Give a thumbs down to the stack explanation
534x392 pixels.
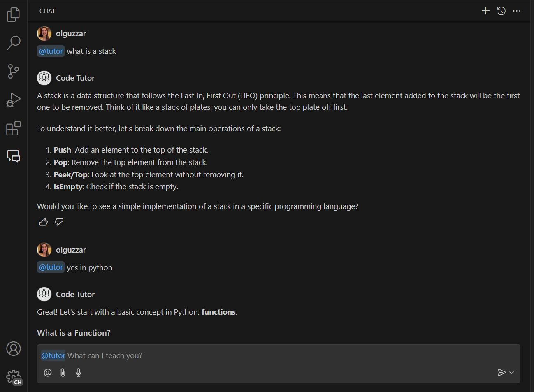pos(59,222)
